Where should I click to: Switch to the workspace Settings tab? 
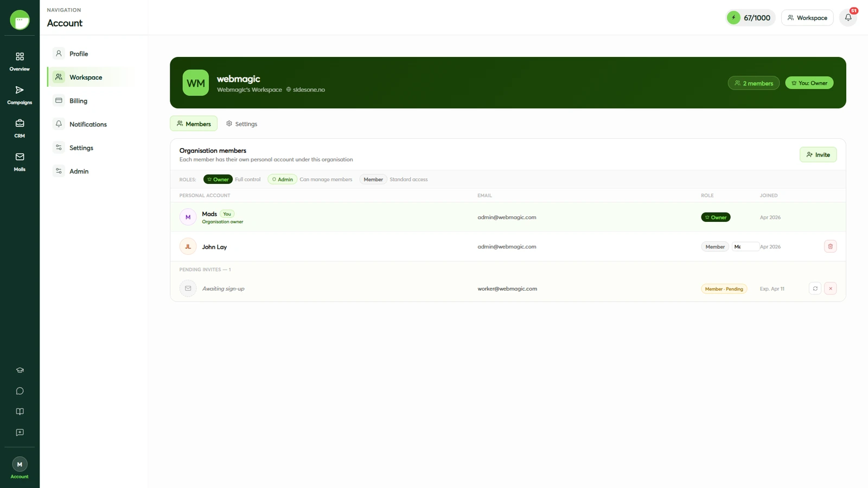(242, 124)
